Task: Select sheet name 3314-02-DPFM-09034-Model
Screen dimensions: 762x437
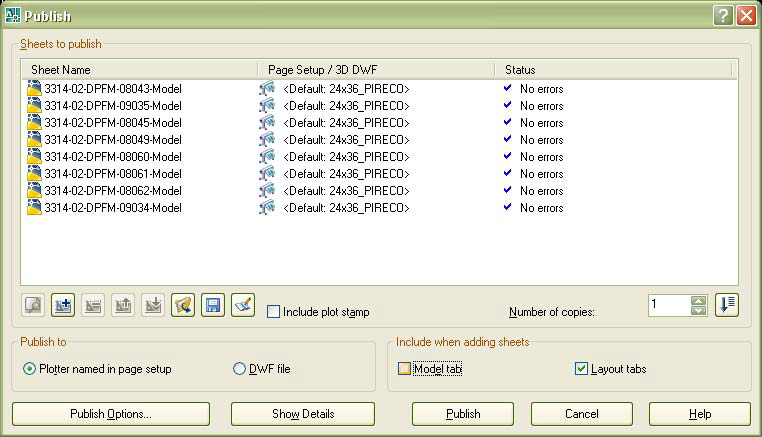Action: pos(113,208)
